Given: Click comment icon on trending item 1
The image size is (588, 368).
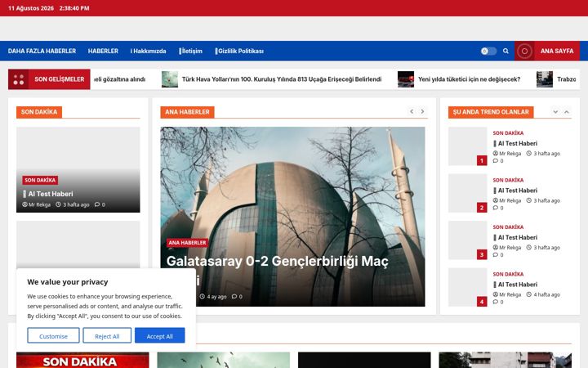Looking at the screenshot, I should click(496, 161).
